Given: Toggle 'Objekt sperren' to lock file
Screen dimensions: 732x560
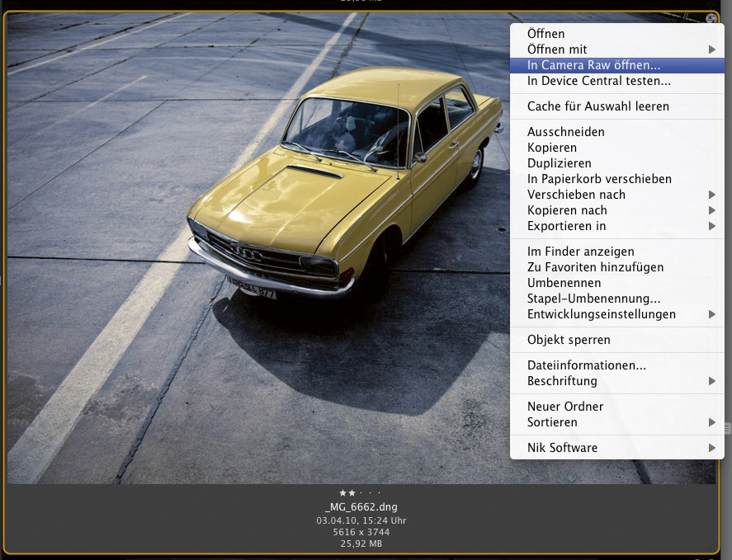Looking at the screenshot, I should (569, 340).
